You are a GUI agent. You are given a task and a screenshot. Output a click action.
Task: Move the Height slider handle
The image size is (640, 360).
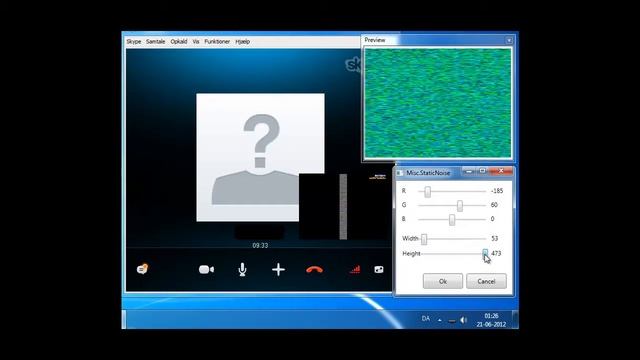pyautogui.click(x=485, y=254)
